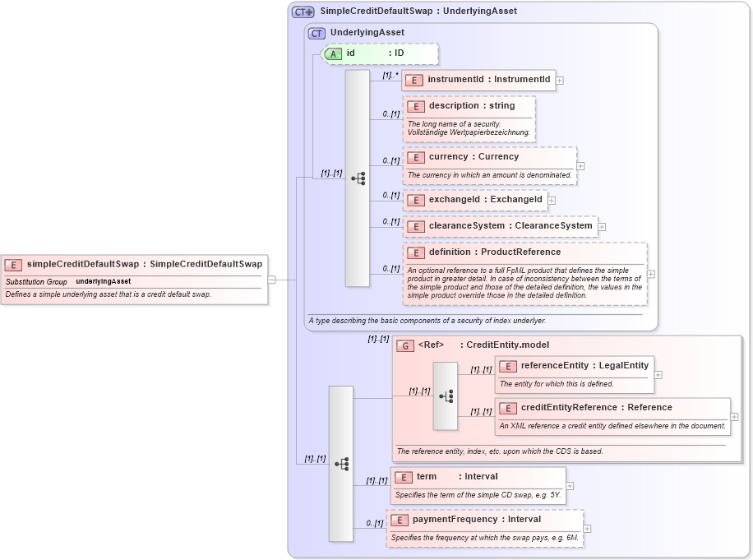Click the sequence symbol left of term element
This screenshot has width=753, height=560.
pos(341,464)
